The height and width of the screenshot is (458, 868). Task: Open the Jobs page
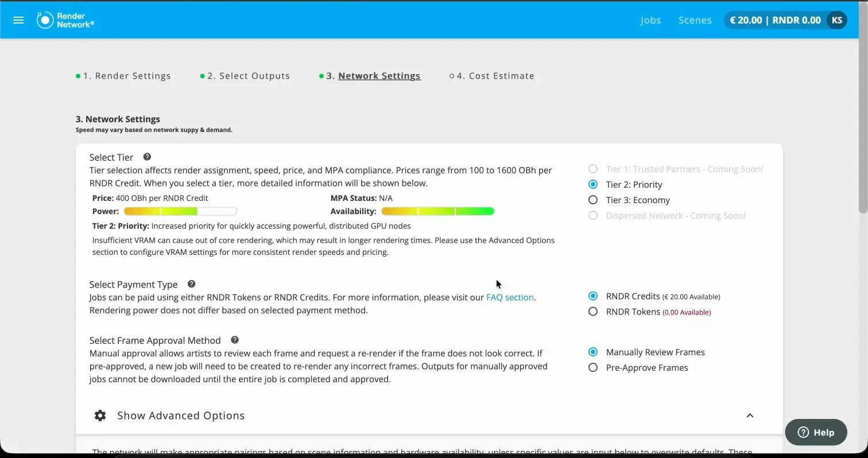point(650,20)
